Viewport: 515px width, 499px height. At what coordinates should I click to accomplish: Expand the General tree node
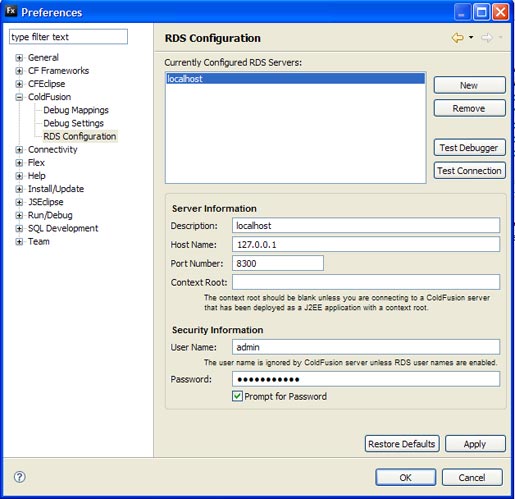(19, 58)
